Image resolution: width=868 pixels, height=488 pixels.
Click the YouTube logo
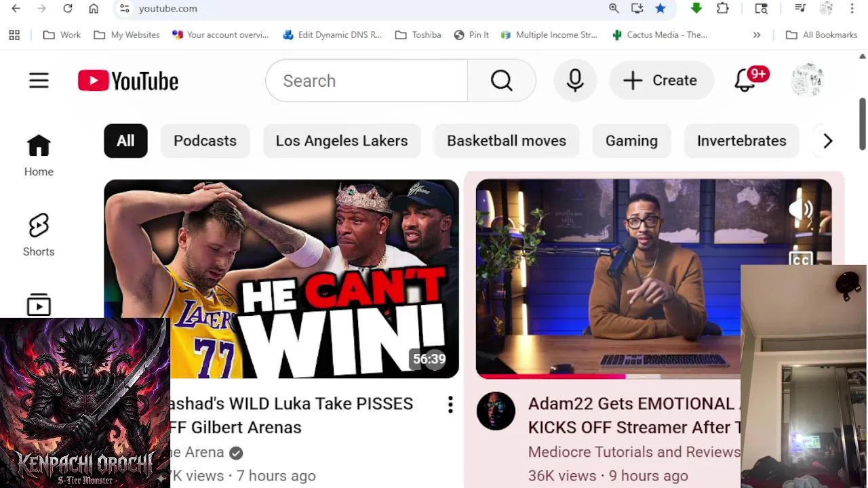[x=128, y=81]
